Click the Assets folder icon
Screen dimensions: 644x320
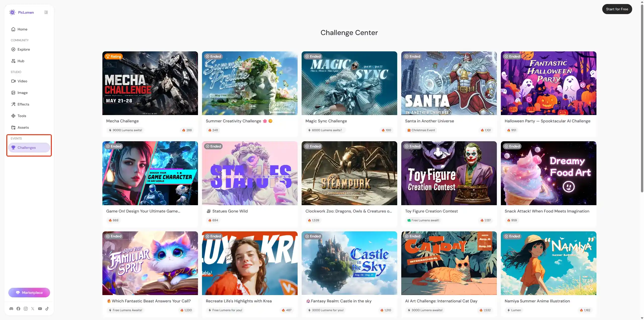pyautogui.click(x=13, y=127)
